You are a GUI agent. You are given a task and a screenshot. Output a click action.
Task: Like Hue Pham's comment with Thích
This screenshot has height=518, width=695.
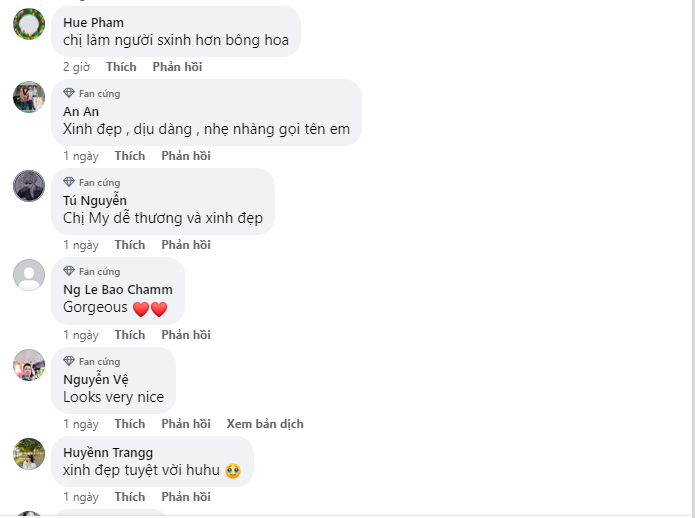(x=121, y=67)
